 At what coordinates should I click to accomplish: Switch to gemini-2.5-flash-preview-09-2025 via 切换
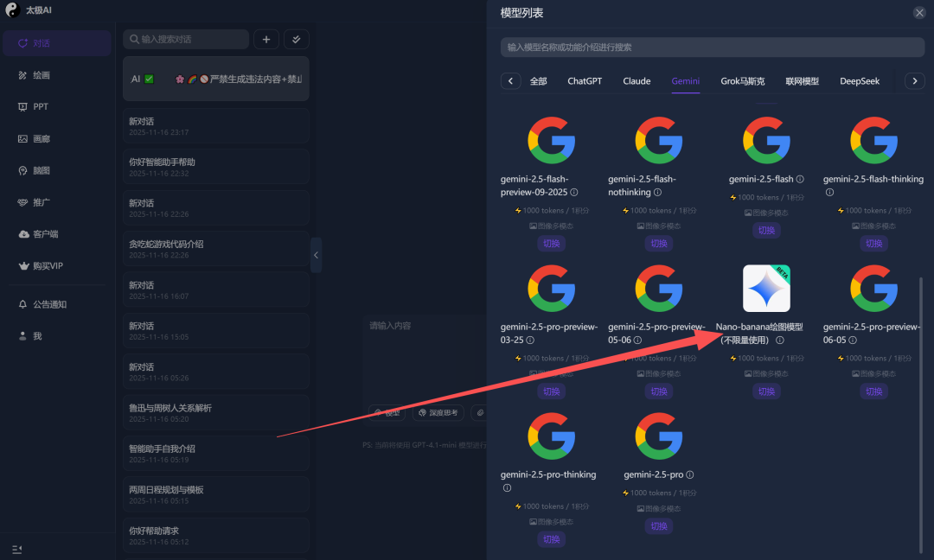(552, 244)
